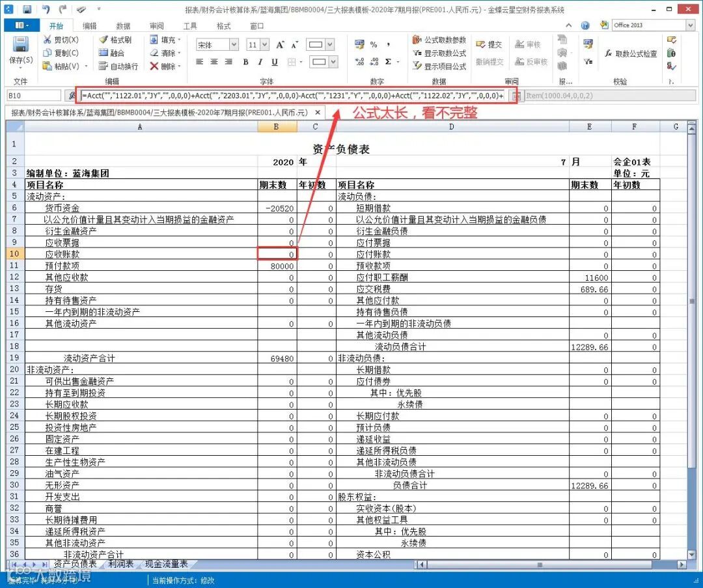Click the 审核 audit button
703x588 pixels.
pos(528,44)
